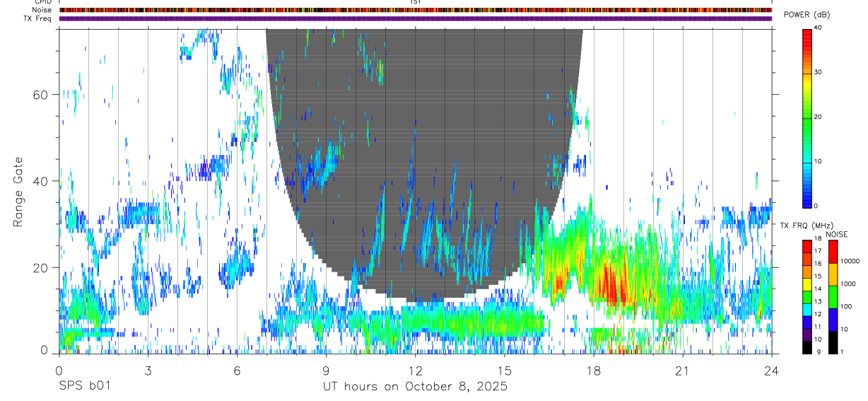Click the blue swatch in the NOISE legend
This screenshot has width=868, height=401.
pyautogui.click(x=833, y=320)
